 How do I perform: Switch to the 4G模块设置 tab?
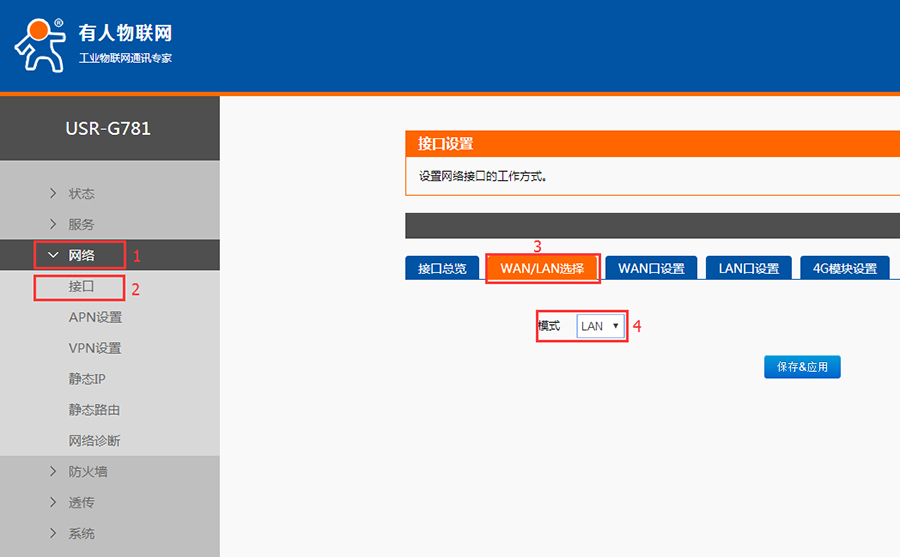point(844,268)
